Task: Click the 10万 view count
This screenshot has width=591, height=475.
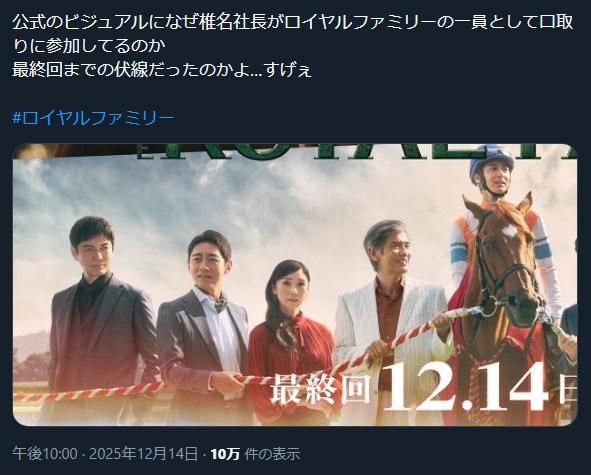Action: tap(225, 454)
